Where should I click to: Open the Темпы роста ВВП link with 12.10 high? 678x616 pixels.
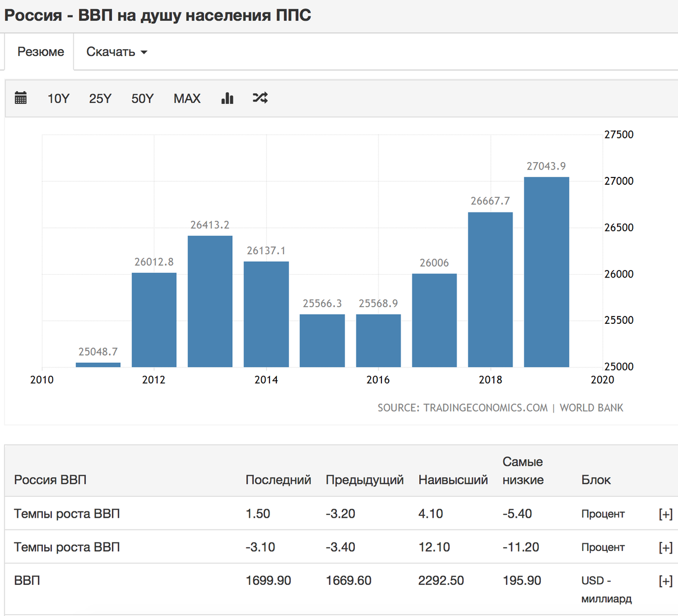pyautogui.click(x=67, y=547)
